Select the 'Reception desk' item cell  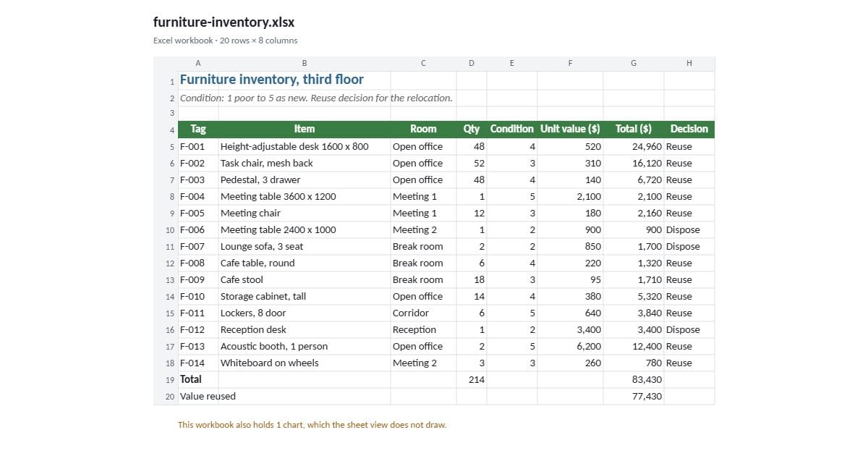point(305,329)
